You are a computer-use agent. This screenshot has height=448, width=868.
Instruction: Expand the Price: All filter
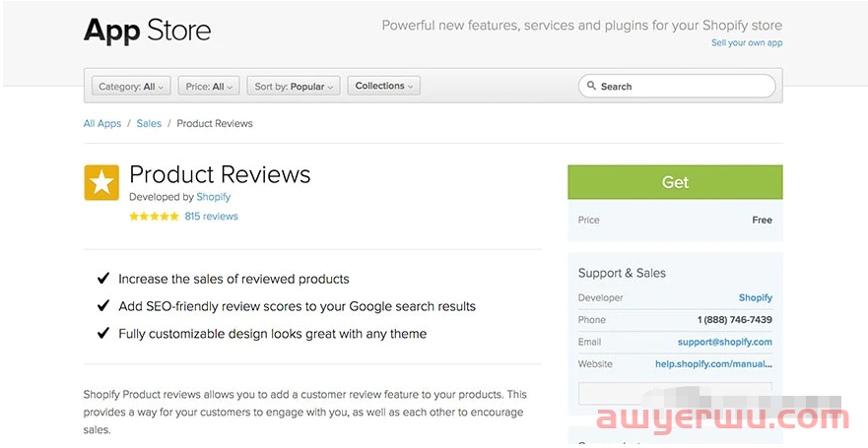[x=210, y=87]
